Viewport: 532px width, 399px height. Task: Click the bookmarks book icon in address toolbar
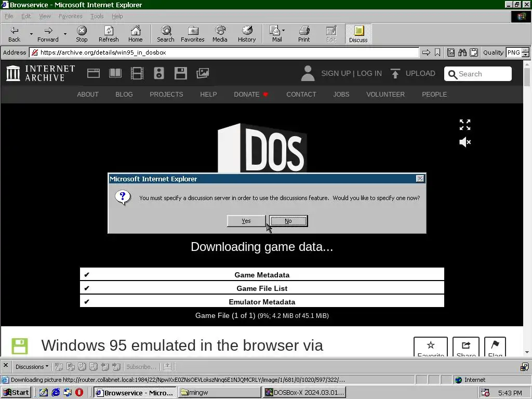[x=451, y=52]
